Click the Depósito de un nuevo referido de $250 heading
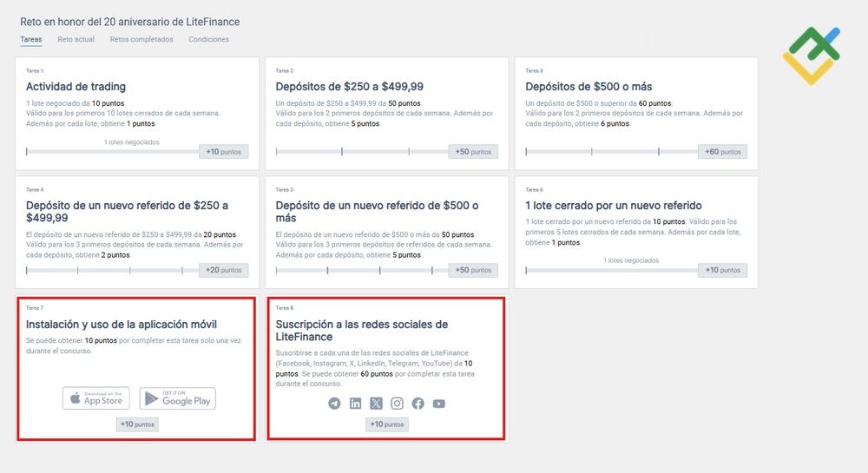 click(x=127, y=211)
